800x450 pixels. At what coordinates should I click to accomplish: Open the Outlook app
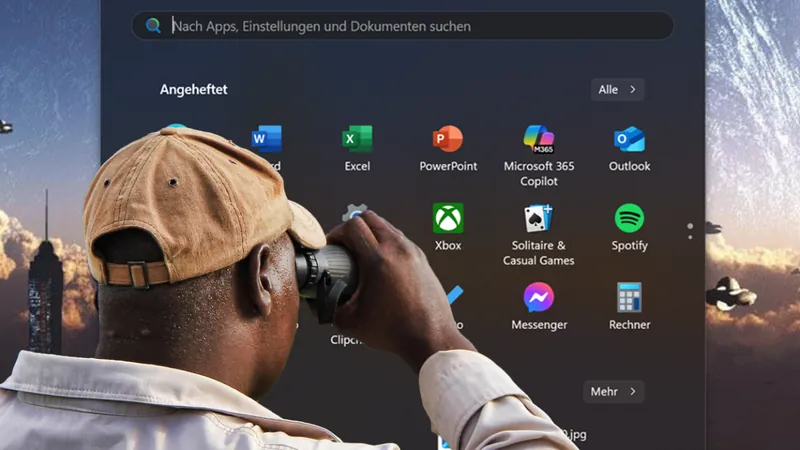629,139
